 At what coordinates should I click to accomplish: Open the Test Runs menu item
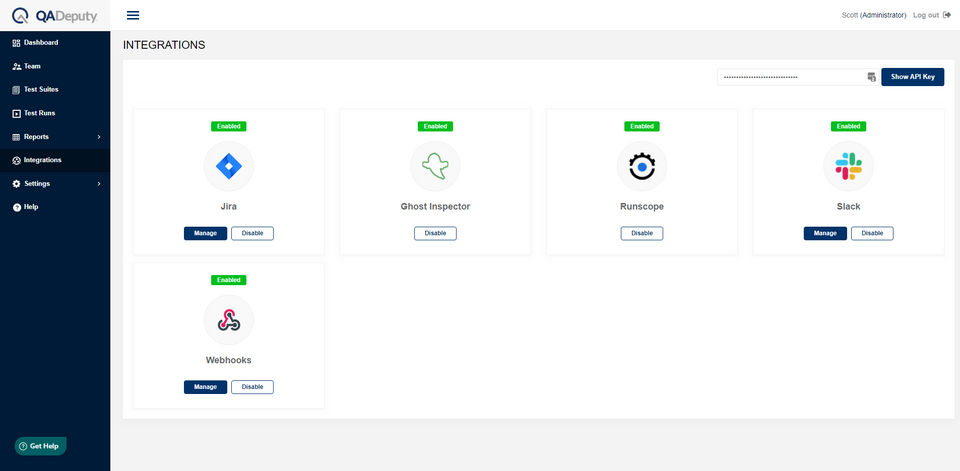pos(55,113)
